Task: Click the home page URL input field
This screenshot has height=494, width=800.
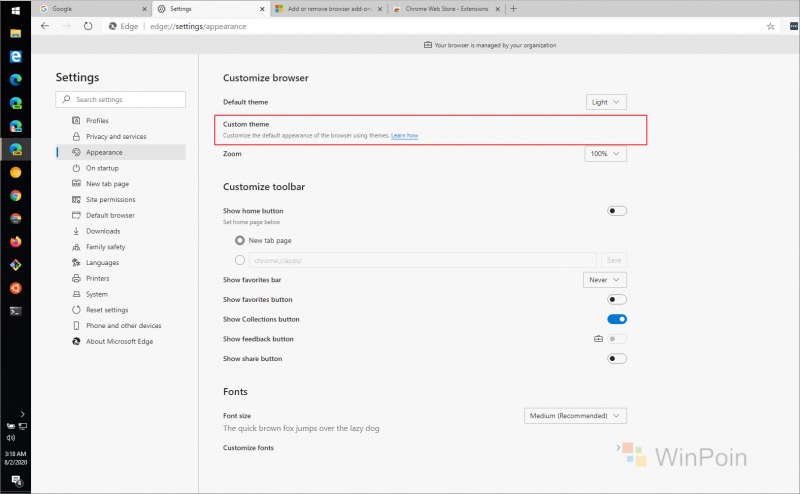Action: tap(422, 260)
